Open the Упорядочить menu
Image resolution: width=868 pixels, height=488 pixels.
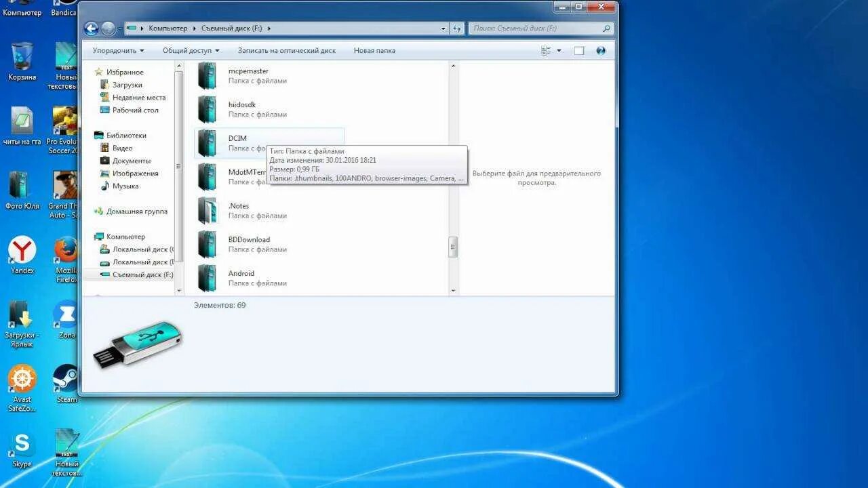coord(119,51)
